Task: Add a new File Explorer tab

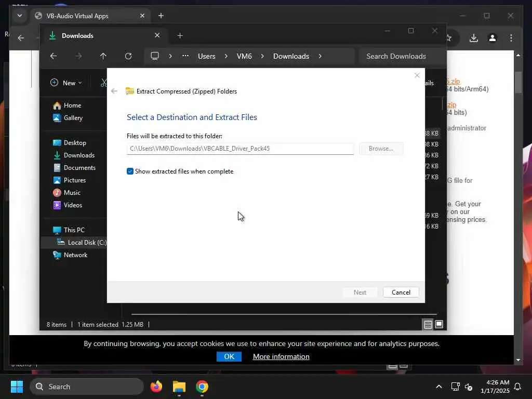Action: (180, 36)
